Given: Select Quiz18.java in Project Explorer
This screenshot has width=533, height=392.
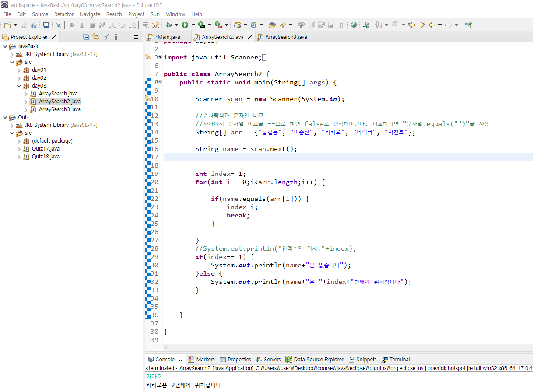Looking at the screenshot, I should pyautogui.click(x=46, y=157).
